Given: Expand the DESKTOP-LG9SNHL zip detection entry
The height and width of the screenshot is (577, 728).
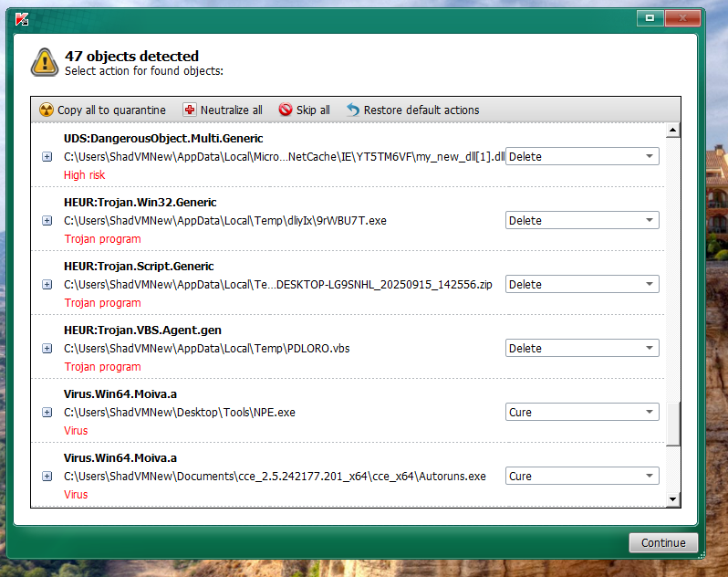Looking at the screenshot, I should click(x=47, y=284).
